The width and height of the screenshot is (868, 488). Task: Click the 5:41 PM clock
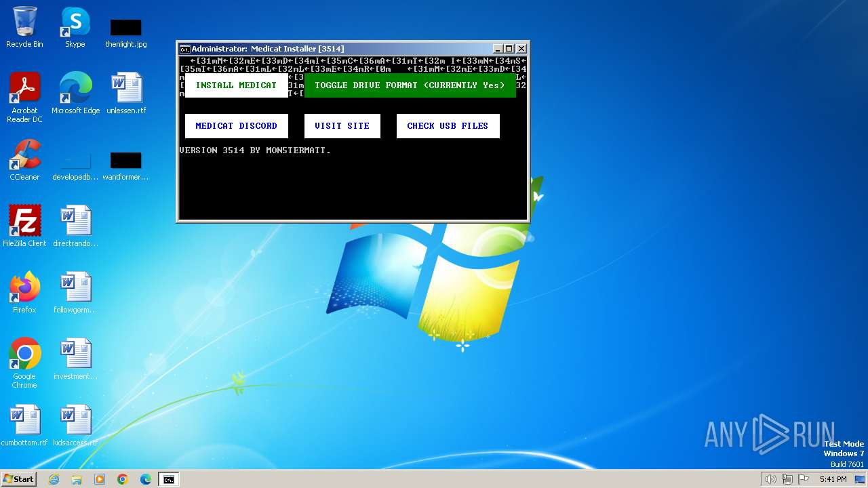pos(833,479)
